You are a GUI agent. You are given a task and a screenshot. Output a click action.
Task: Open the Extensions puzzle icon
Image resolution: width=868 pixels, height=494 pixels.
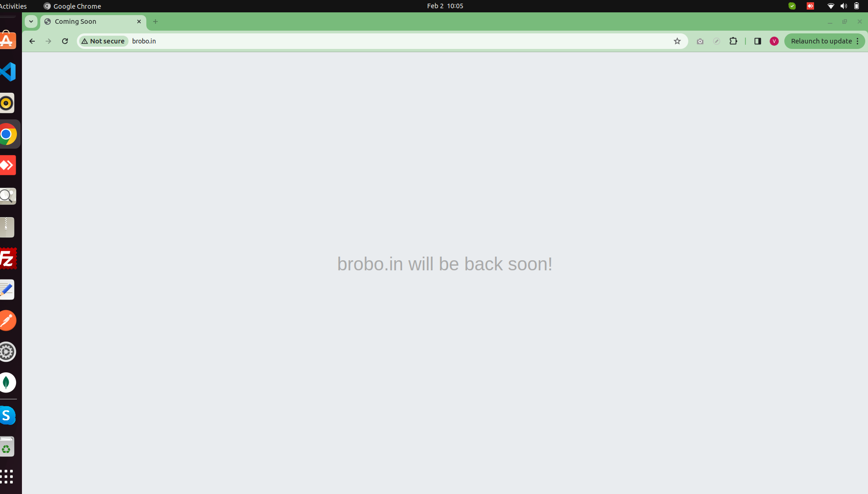[733, 41]
